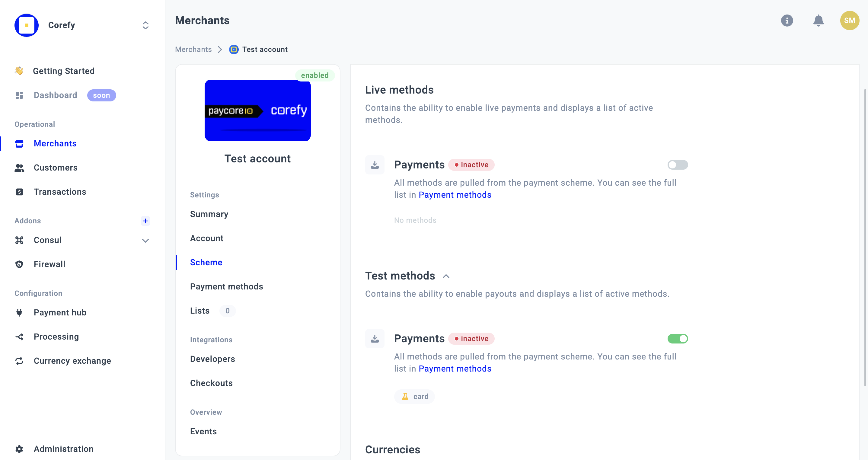Disable the Test methods Payments toggle
The height and width of the screenshot is (460, 868).
677,338
